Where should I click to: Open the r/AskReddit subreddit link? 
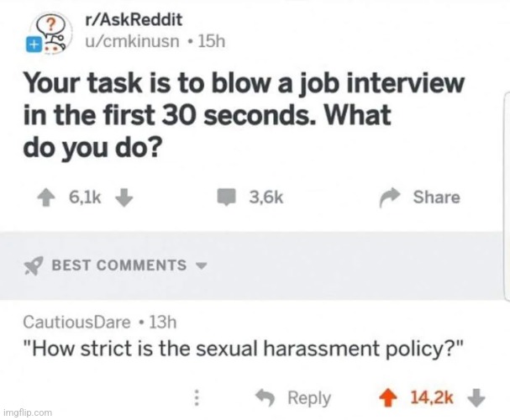[x=134, y=20]
